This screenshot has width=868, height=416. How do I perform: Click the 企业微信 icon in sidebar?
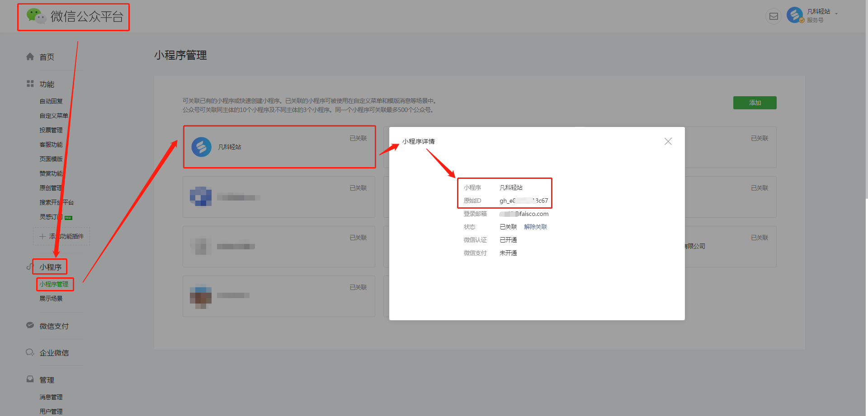coord(30,352)
